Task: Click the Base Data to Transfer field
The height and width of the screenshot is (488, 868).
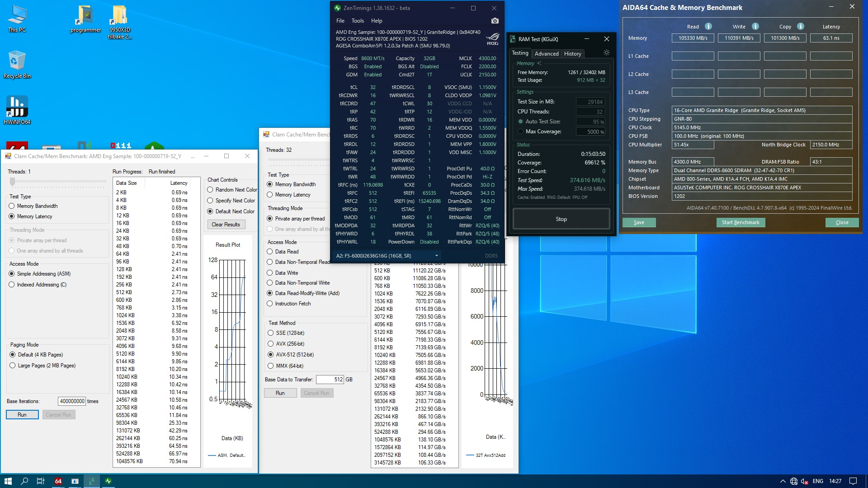Action: click(x=330, y=380)
